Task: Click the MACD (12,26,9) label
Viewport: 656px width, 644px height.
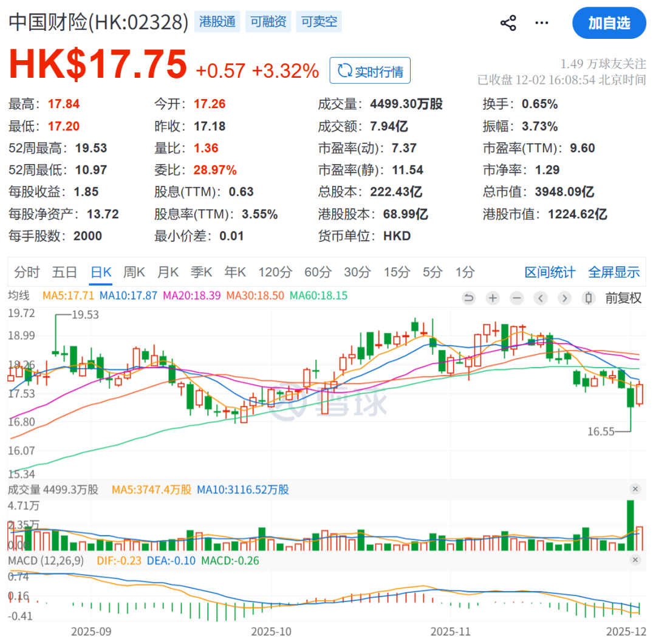Action: coord(46,560)
